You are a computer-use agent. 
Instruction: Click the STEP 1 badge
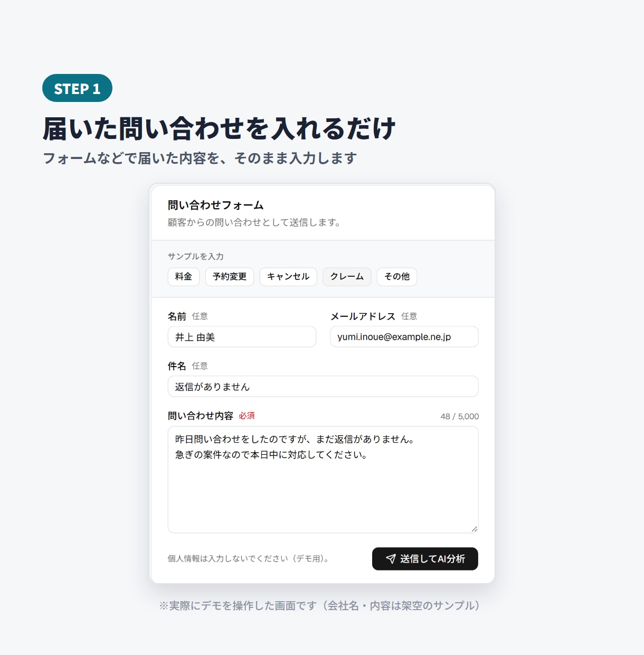(77, 88)
